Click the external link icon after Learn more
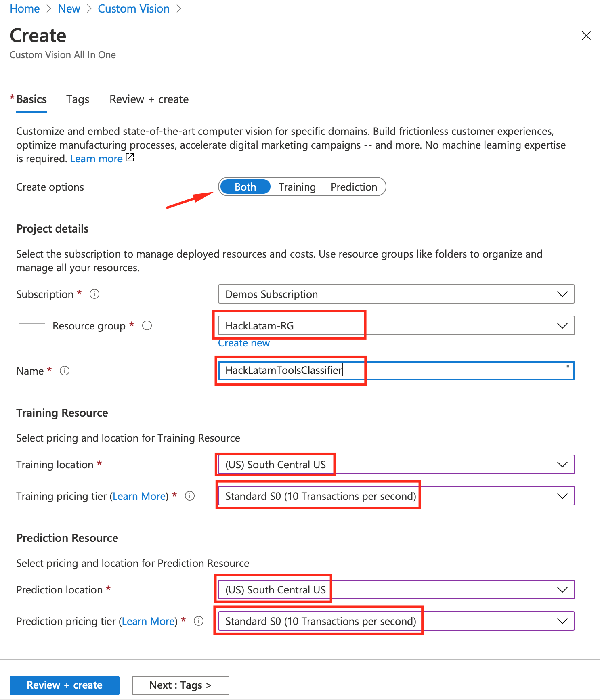 coord(130,158)
